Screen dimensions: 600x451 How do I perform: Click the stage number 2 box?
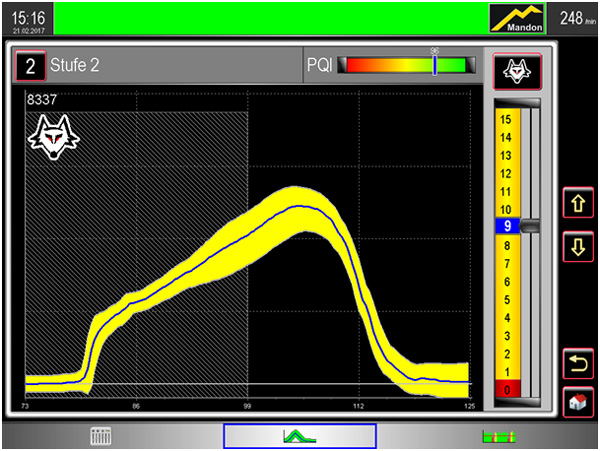tap(30, 68)
